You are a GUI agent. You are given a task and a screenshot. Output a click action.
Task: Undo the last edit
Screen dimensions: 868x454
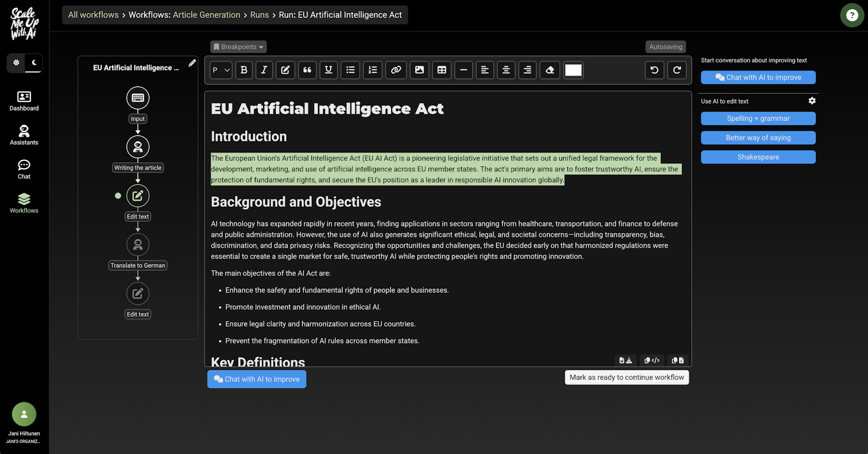654,70
